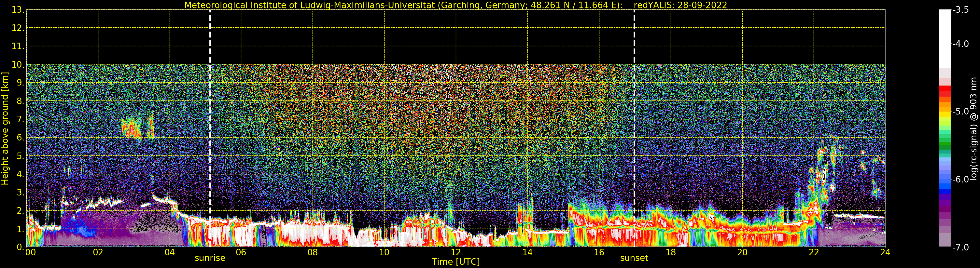Click time axis tick label '12'

coord(456,252)
